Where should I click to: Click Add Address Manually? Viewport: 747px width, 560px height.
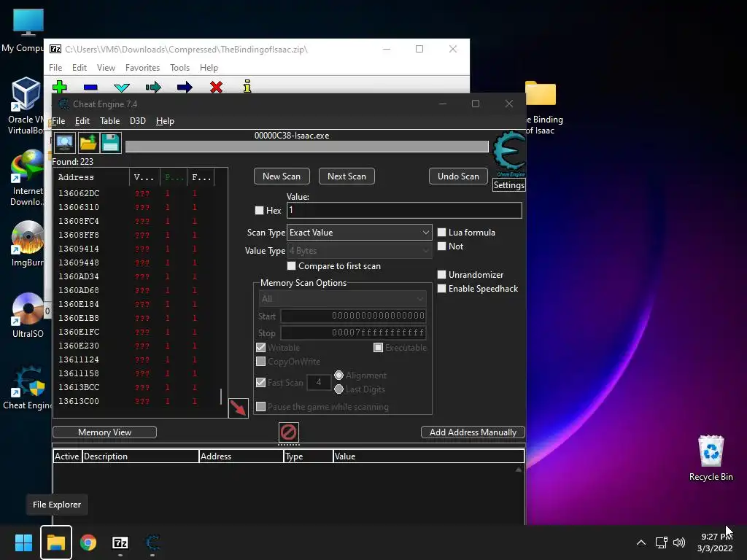[473, 432]
